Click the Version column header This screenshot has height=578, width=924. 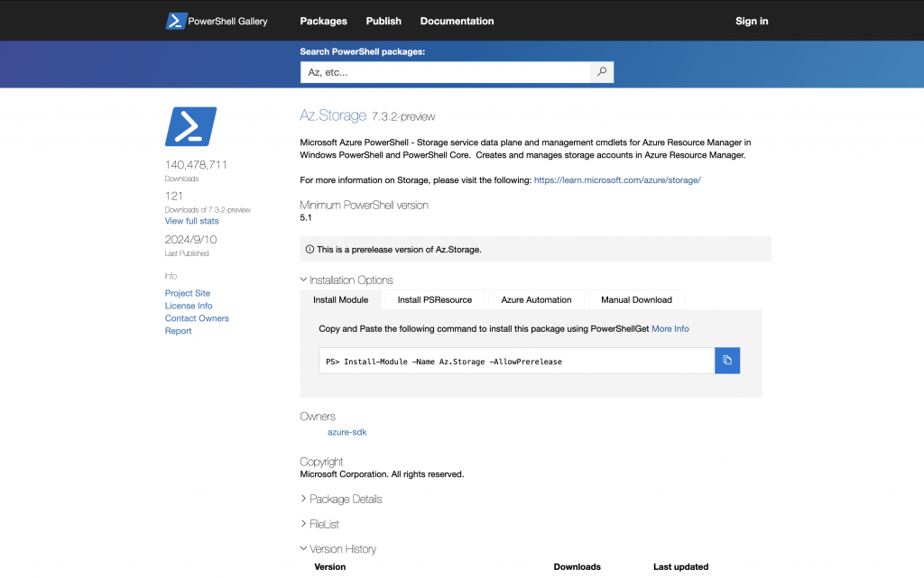[330, 567]
